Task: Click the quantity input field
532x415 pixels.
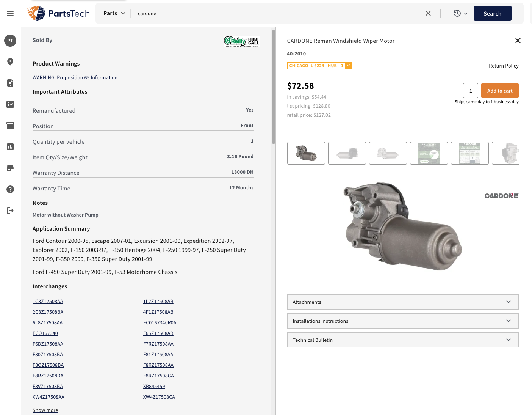Action: pyautogui.click(x=471, y=91)
